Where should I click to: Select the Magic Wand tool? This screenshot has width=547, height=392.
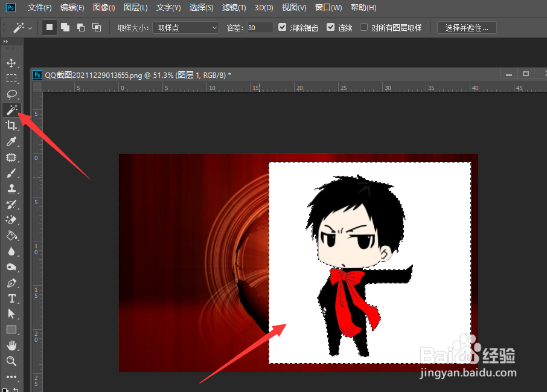11,110
